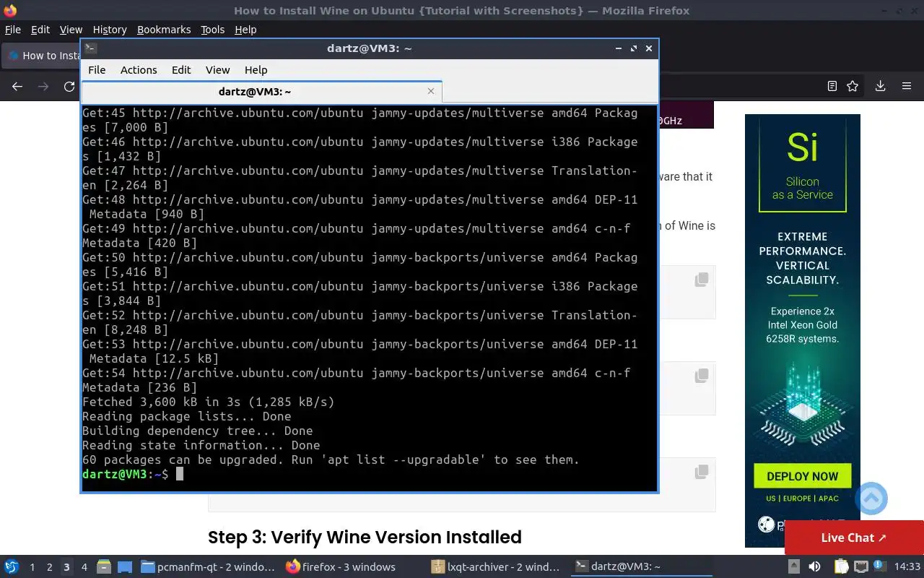Open the terminal Actions menu

[139, 70]
